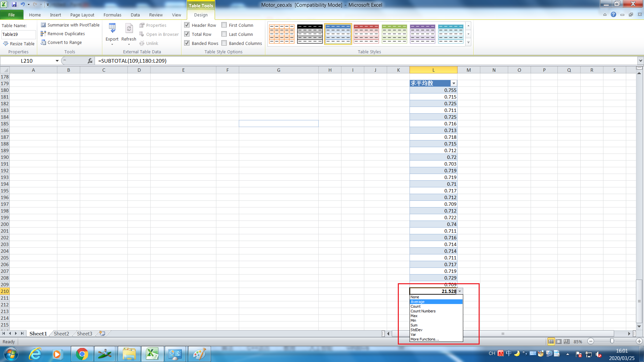
Task: Apply the red table style swatch
Action: [x=366, y=34]
